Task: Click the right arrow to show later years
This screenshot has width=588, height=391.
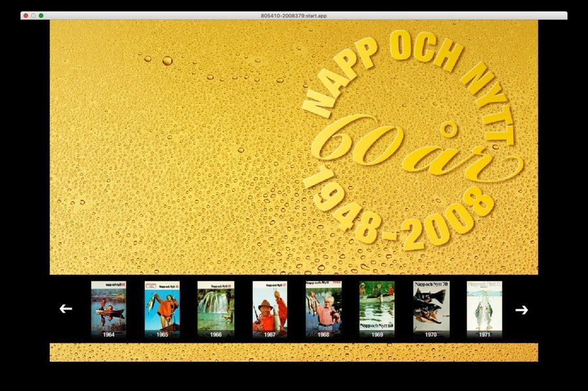Action: [521, 309]
